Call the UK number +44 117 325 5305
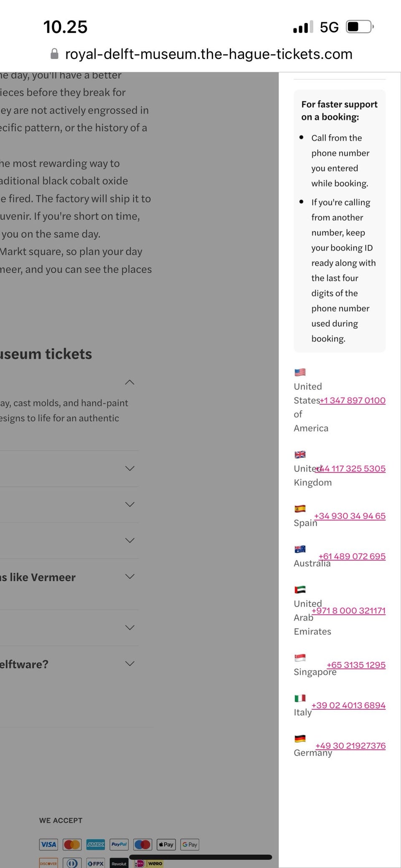This screenshot has height=868, width=401. pyautogui.click(x=351, y=468)
